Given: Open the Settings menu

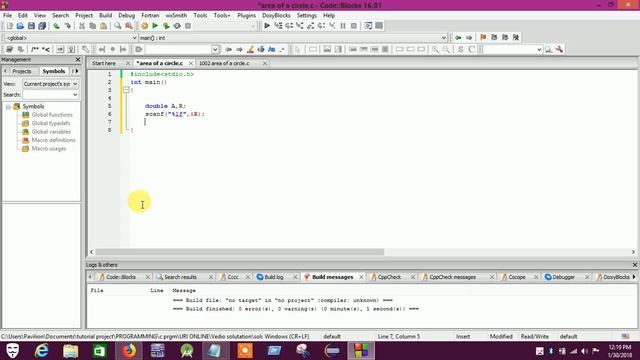Looking at the screenshot, I should point(307,15).
